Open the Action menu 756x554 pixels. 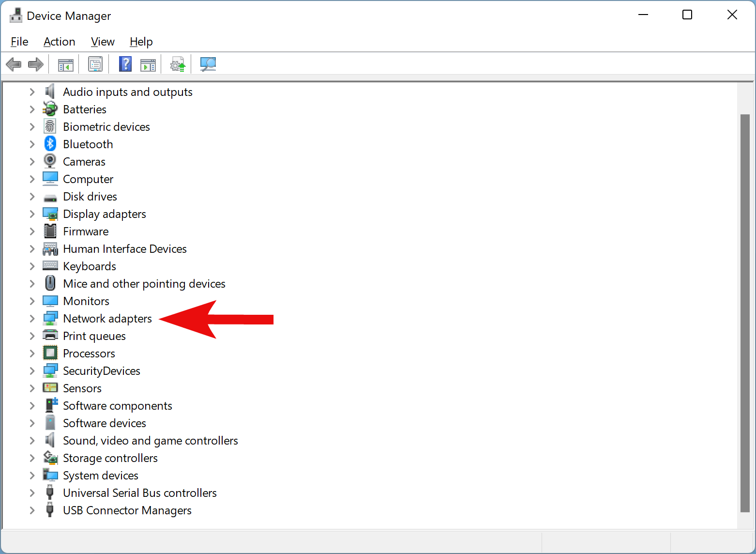click(x=59, y=42)
